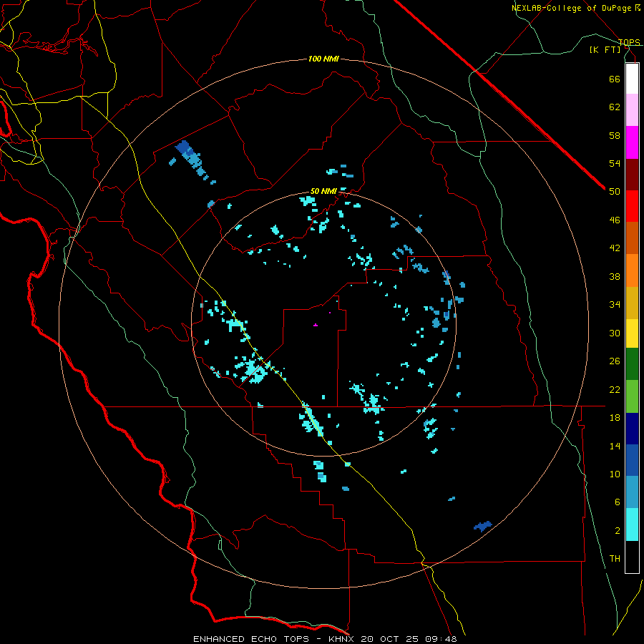Click the medium blue legend swatch
The height and width of the screenshot is (644, 644).
(x=632, y=460)
